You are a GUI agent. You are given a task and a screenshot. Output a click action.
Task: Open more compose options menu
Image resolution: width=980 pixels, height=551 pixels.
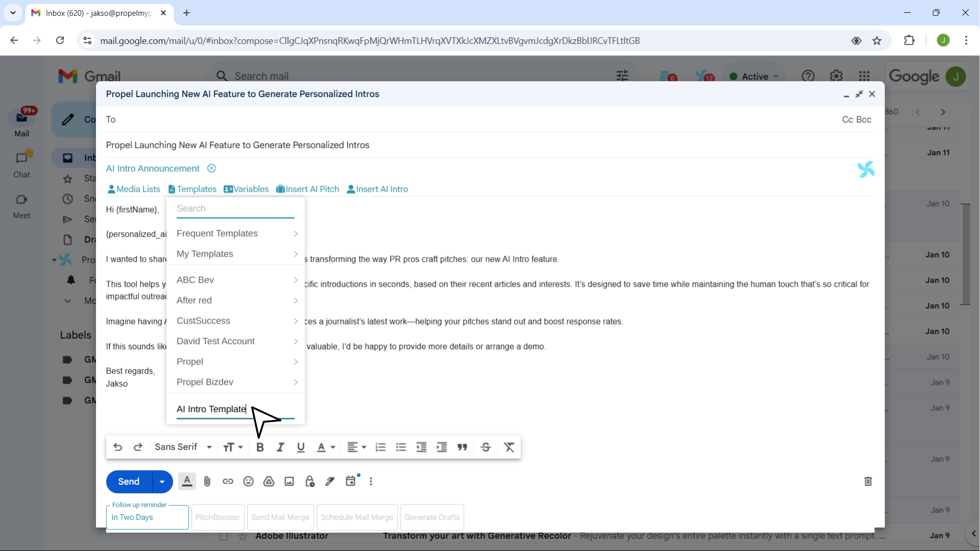[x=371, y=481]
